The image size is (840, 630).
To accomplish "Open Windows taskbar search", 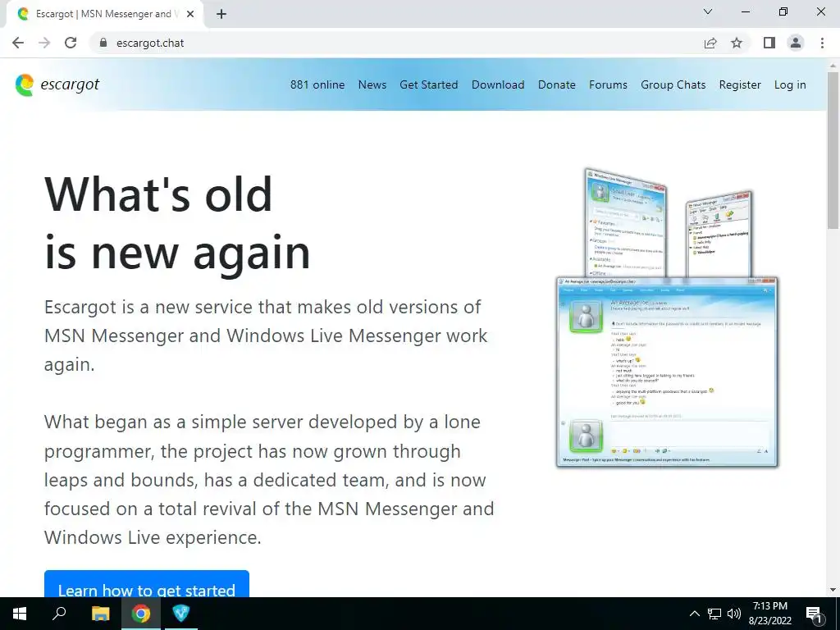I will tap(59, 614).
